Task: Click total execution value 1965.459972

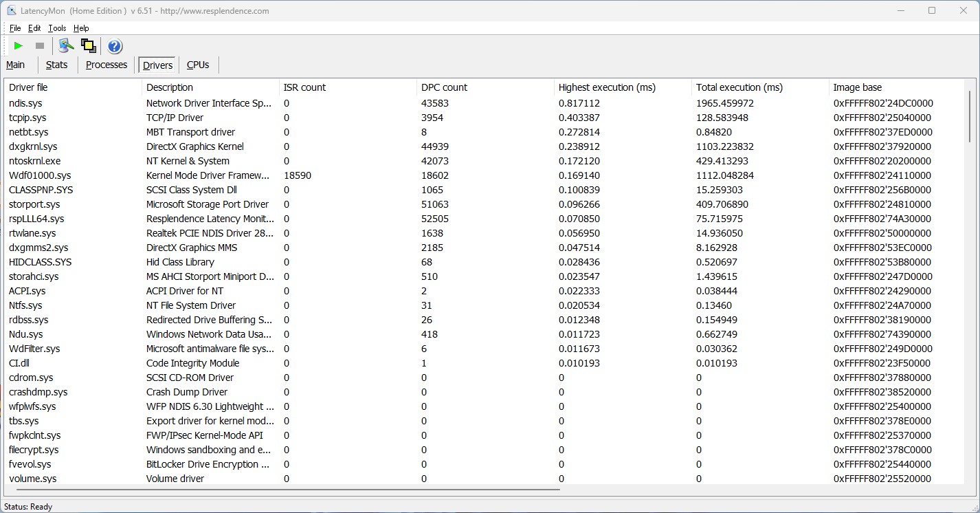Action: (x=725, y=103)
